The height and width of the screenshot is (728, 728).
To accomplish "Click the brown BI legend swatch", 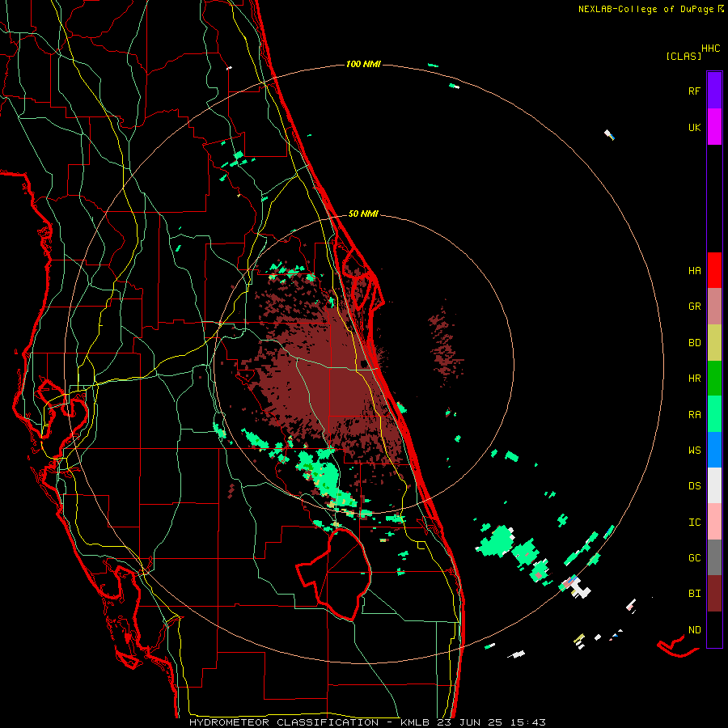I will [714, 594].
